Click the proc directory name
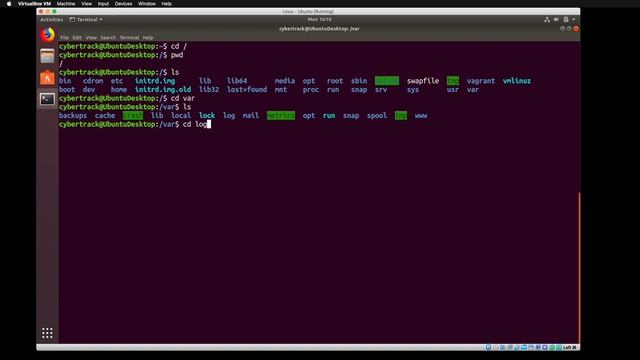This screenshot has width=640, height=360. pos(311,89)
